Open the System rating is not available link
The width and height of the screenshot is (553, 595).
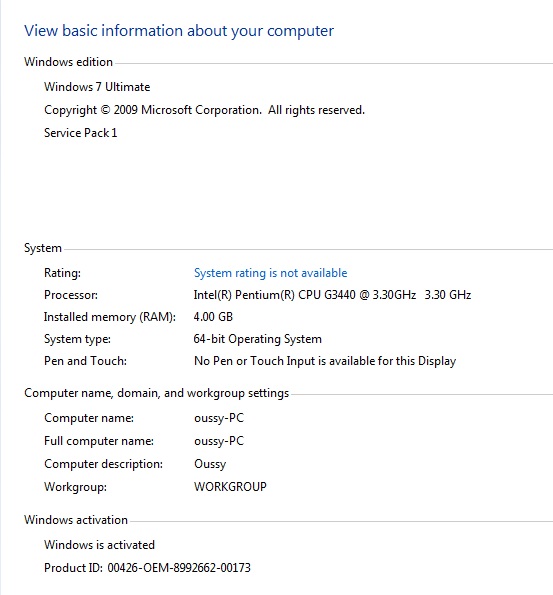(271, 273)
